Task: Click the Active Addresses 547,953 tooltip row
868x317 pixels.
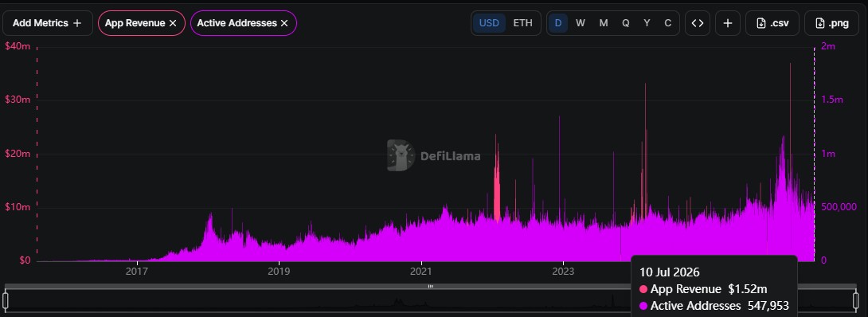Action: tap(714, 306)
